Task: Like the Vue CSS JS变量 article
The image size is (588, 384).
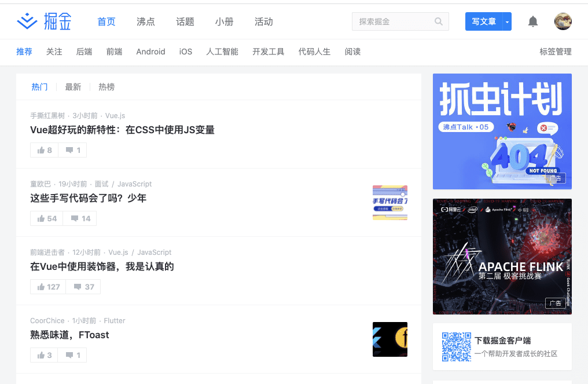Action: [x=44, y=150]
